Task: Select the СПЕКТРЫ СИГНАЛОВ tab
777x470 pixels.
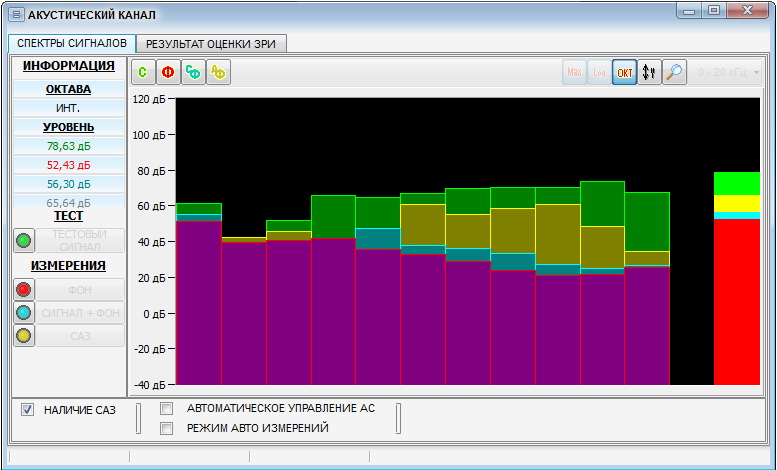Action: pyautogui.click(x=72, y=44)
